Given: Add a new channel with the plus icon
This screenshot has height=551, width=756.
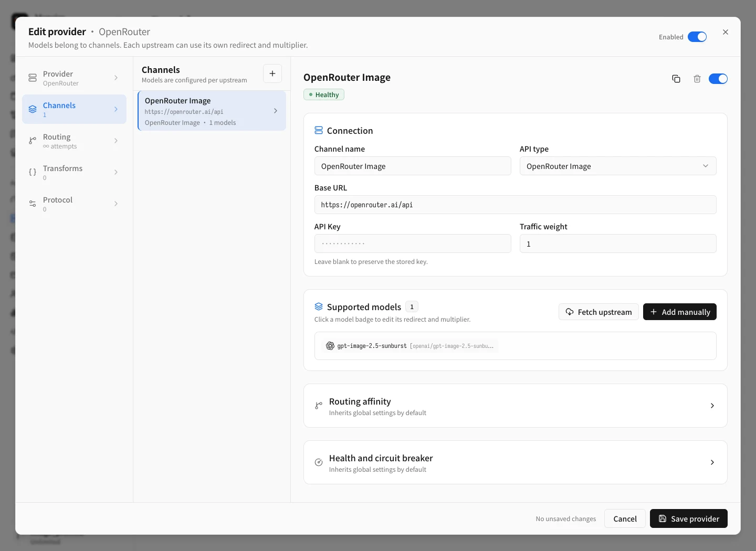Looking at the screenshot, I should pos(272,73).
